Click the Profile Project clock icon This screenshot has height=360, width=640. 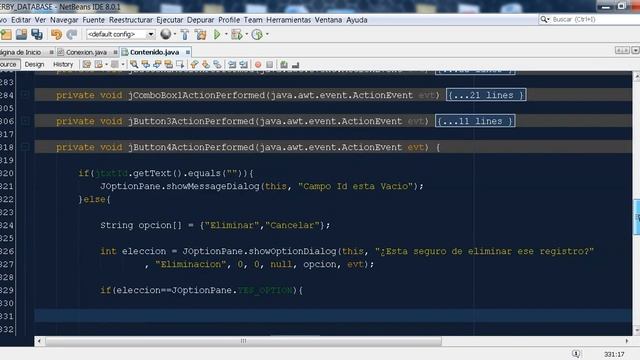pos(257,35)
